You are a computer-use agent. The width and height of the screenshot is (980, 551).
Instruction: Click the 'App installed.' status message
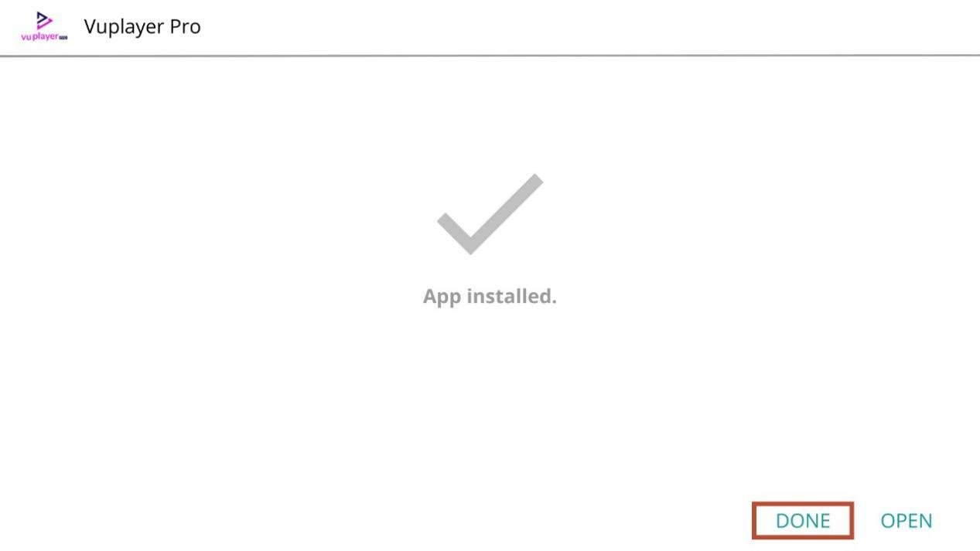490,296
